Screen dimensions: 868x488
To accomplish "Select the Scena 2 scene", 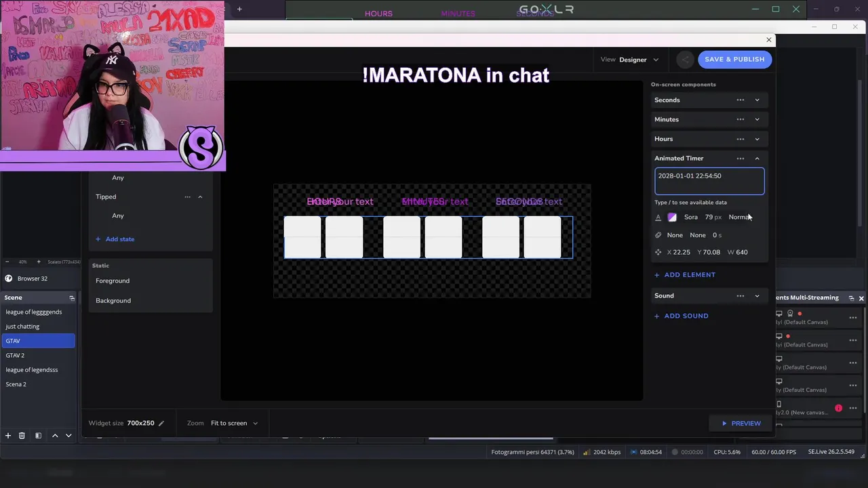I will [39, 384].
